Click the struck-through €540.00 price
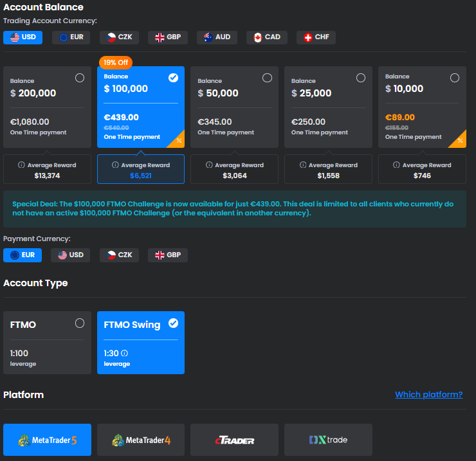 coord(116,128)
